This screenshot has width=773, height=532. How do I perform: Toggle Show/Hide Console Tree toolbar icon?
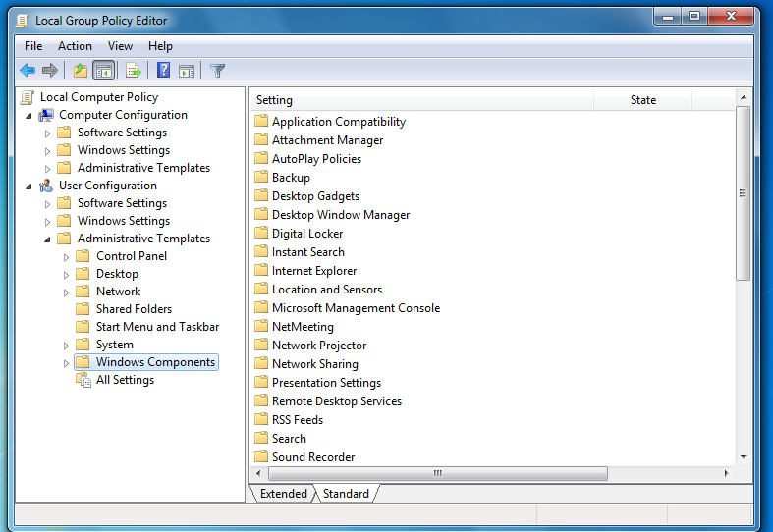(x=103, y=71)
